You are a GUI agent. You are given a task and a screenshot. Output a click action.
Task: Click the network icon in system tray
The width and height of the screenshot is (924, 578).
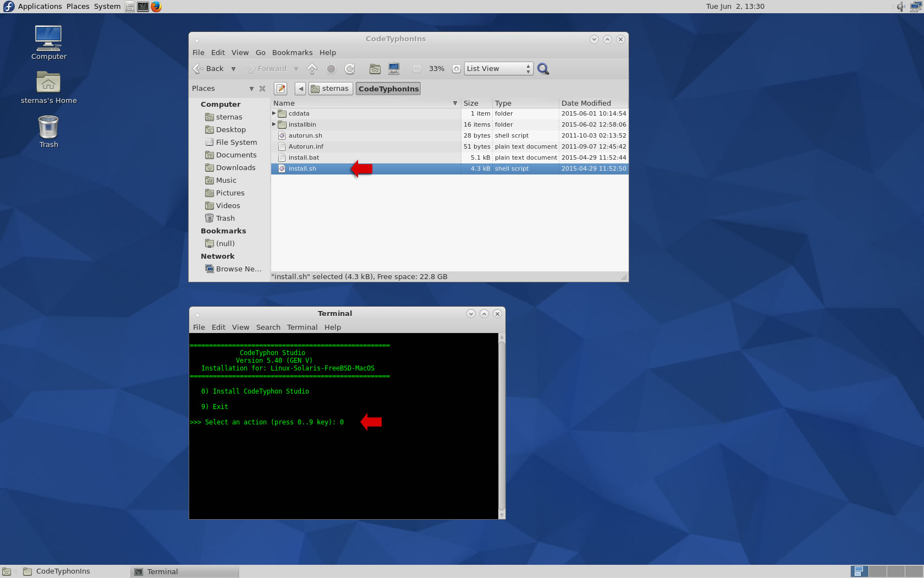pos(916,7)
